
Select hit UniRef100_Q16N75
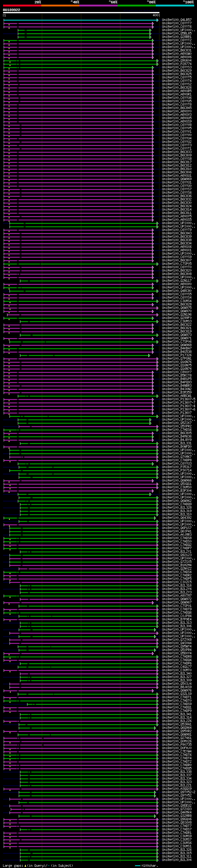pos(177,365)
